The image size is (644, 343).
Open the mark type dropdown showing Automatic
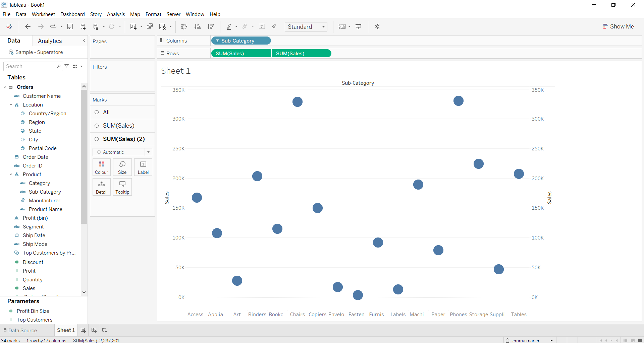click(122, 152)
